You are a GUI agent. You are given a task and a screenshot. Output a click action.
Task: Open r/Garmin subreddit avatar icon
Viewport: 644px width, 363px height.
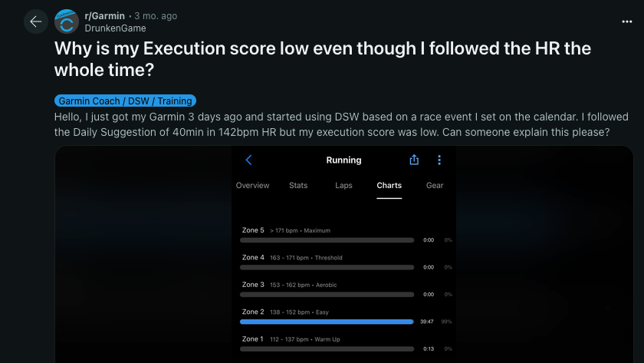click(x=67, y=21)
